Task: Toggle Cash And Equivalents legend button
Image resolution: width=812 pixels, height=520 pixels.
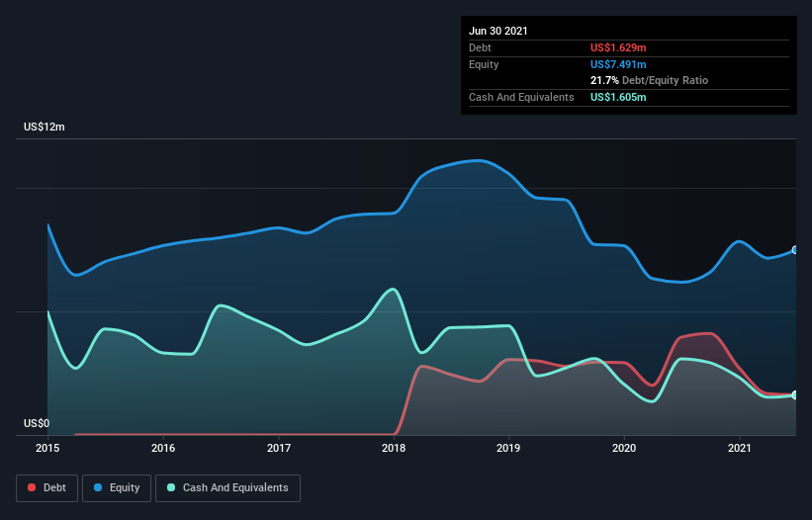Action: pyautogui.click(x=227, y=488)
